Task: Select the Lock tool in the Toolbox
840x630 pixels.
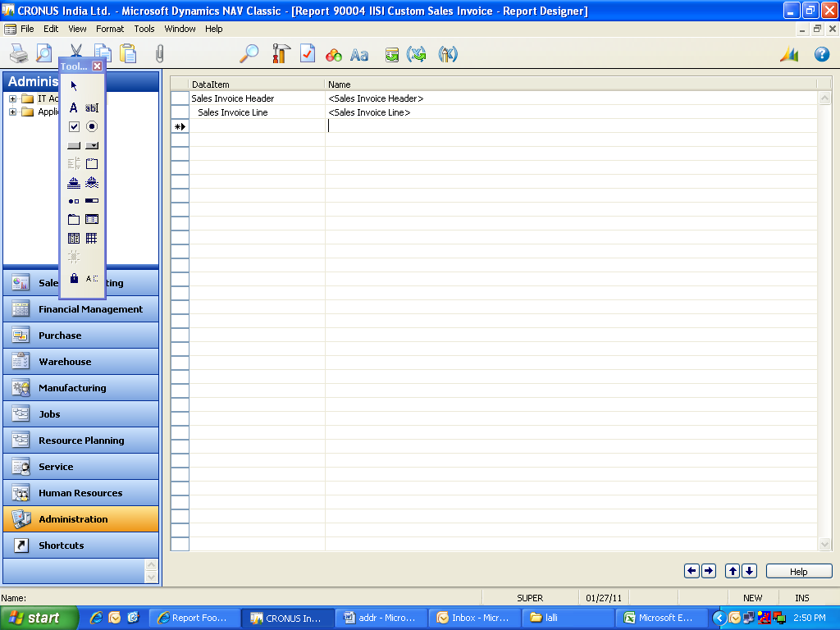Action: click(x=73, y=280)
